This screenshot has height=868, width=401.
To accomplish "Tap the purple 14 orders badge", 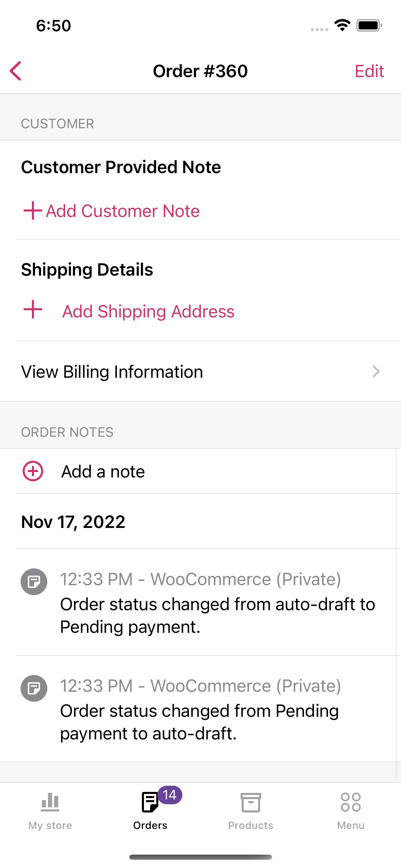I will click(170, 795).
